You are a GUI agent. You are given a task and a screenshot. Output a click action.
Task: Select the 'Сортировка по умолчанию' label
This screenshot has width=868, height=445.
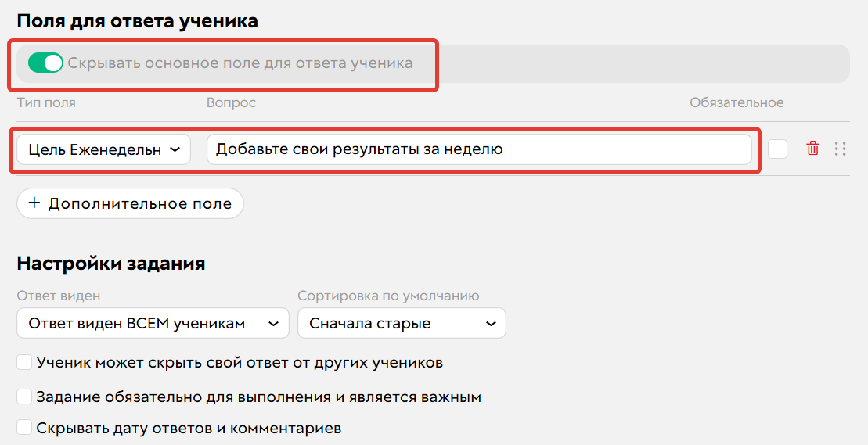click(388, 296)
